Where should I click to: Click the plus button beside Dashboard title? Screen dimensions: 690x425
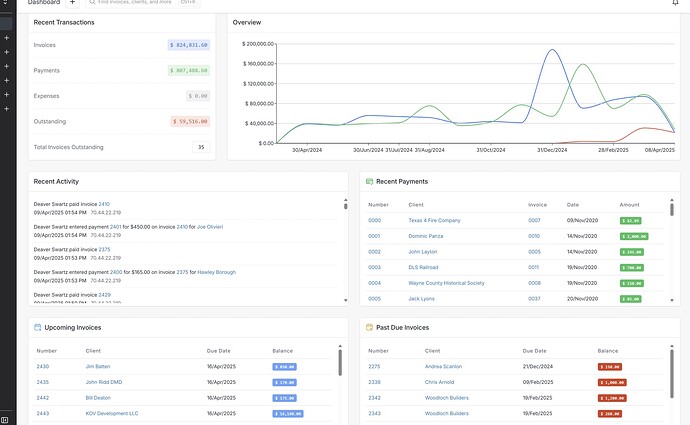(73, 3)
